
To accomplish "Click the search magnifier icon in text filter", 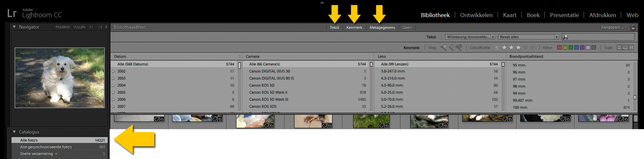I will [x=565, y=37].
